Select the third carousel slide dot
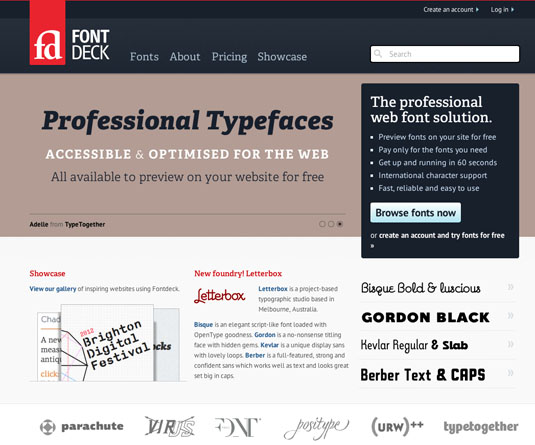Image resolution: width=535 pixels, height=445 pixels. 340,224
